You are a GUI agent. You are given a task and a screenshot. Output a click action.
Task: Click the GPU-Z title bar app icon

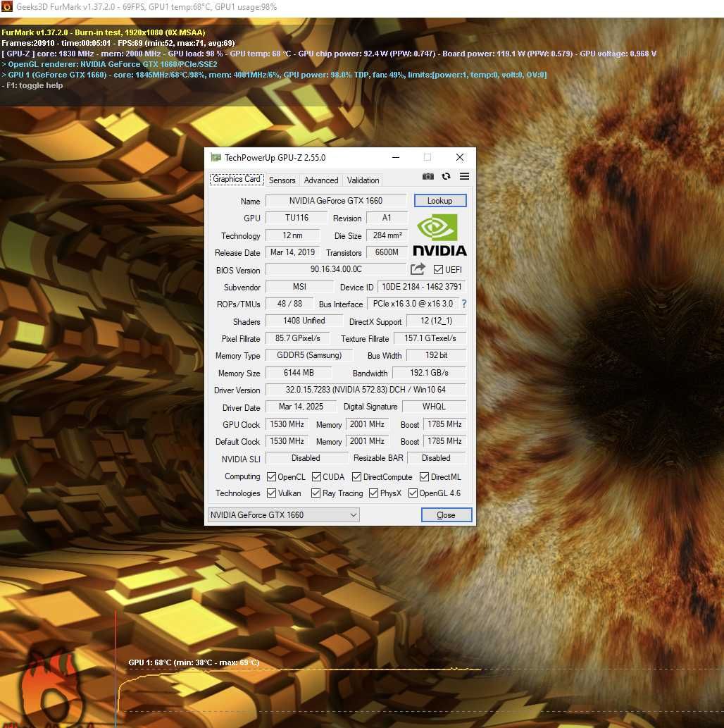coord(216,157)
